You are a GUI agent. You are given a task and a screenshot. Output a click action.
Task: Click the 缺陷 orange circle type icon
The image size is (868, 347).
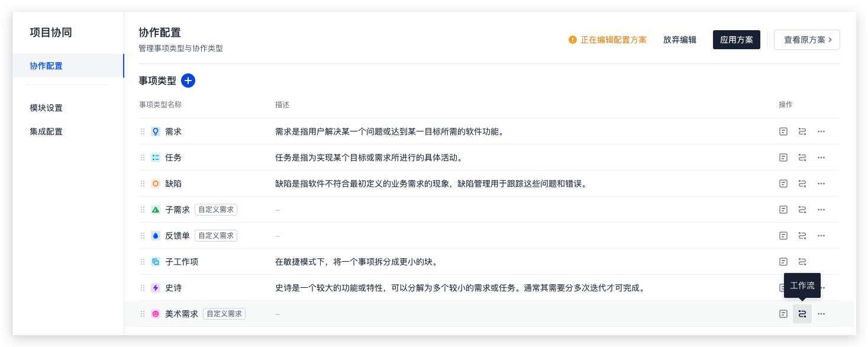pyautogui.click(x=156, y=184)
